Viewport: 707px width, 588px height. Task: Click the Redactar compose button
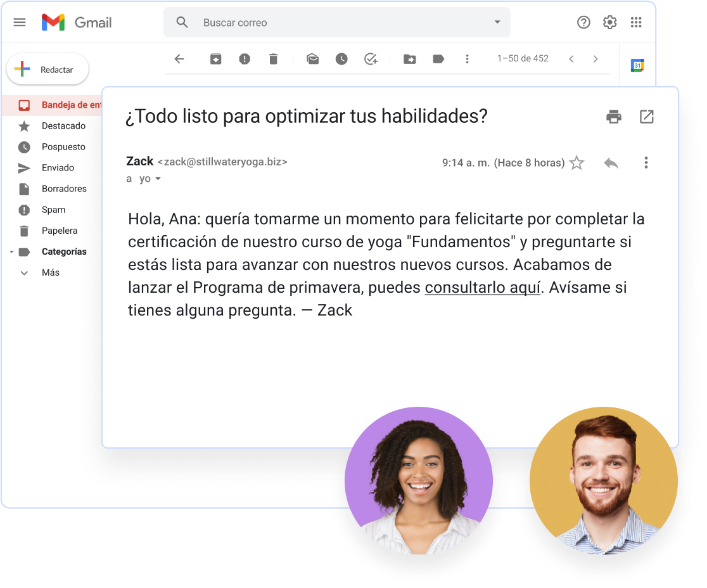pyautogui.click(x=48, y=70)
